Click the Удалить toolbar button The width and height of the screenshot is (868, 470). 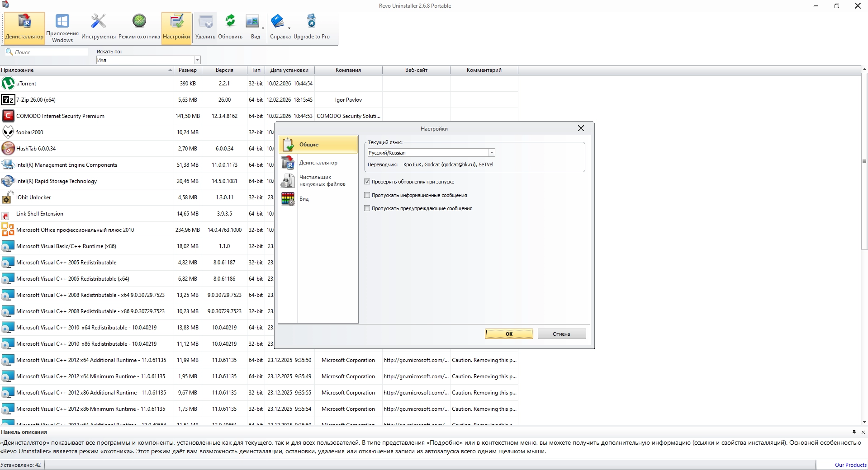click(205, 28)
